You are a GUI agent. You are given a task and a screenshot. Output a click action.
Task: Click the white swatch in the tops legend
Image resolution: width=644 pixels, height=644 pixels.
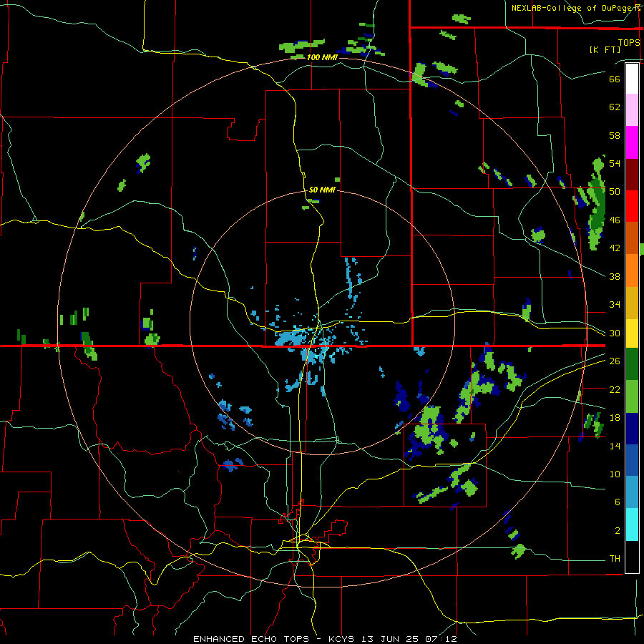pos(632,79)
